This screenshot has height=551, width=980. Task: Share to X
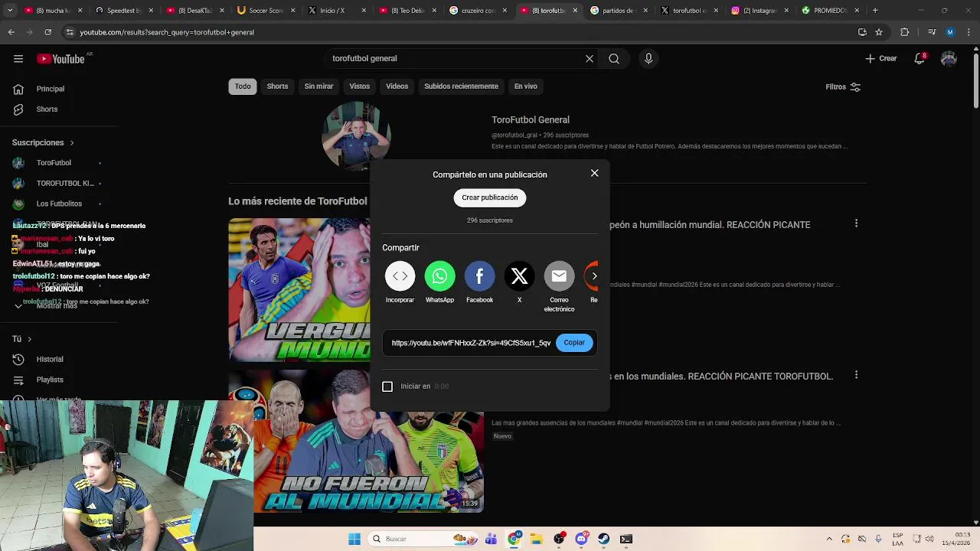click(519, 276)
